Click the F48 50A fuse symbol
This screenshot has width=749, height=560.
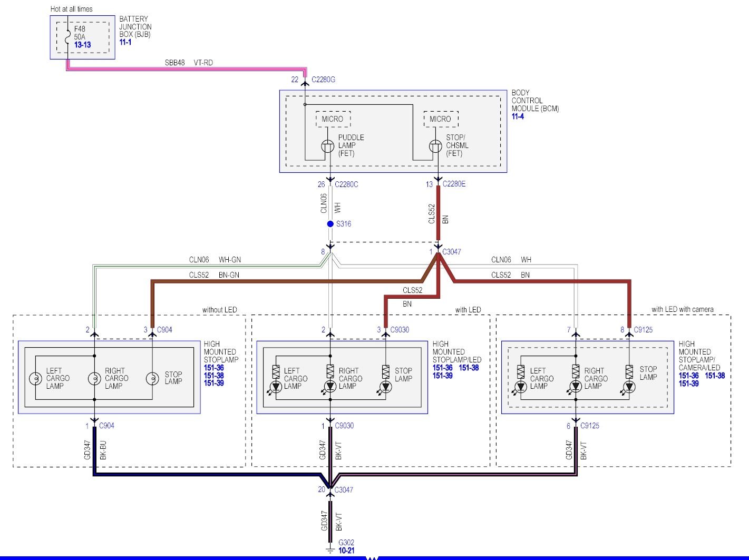tap(68, 38)
